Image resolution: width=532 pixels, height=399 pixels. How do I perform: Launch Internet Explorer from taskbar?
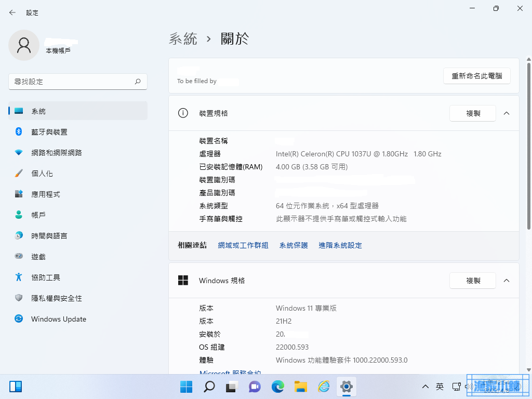pos(324,387)
